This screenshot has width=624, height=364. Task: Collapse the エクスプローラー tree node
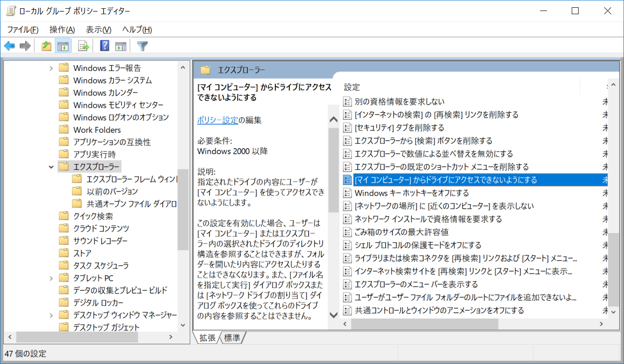coord(51,167)
